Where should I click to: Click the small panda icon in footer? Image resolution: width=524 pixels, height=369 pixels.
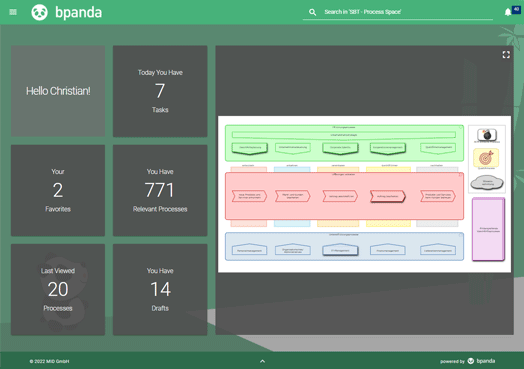471,361
